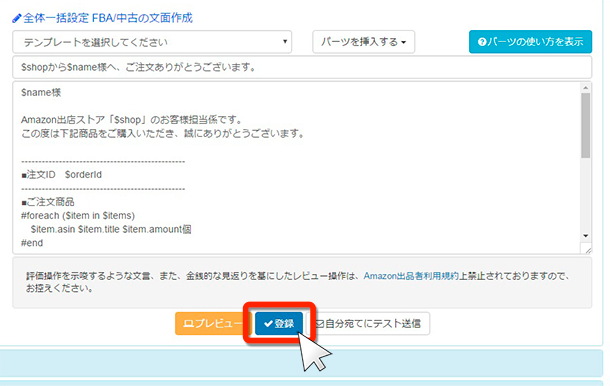Click the email subject input field

click(302, 67)
